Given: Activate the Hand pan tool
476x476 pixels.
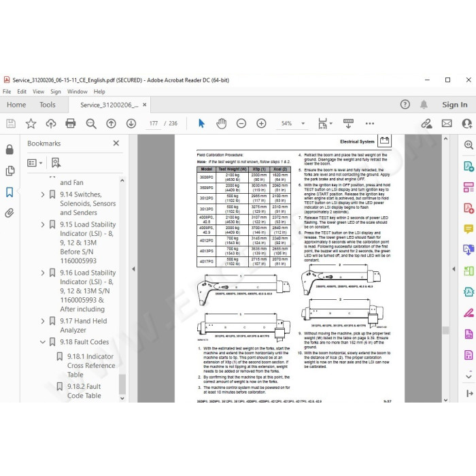Looking at the screenshot, I should click(221, 123).
